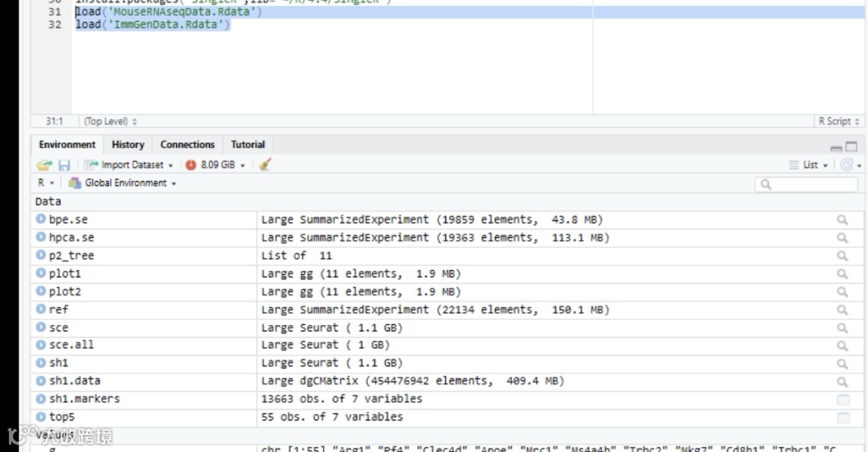Expand the sh1.markers data frame
Screen dimensions: 868x452
(41, 398)
